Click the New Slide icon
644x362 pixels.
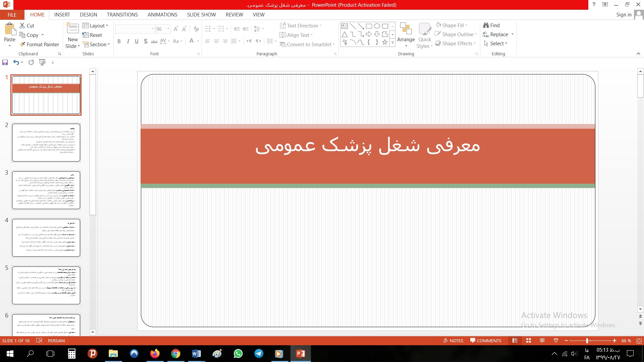72,28
